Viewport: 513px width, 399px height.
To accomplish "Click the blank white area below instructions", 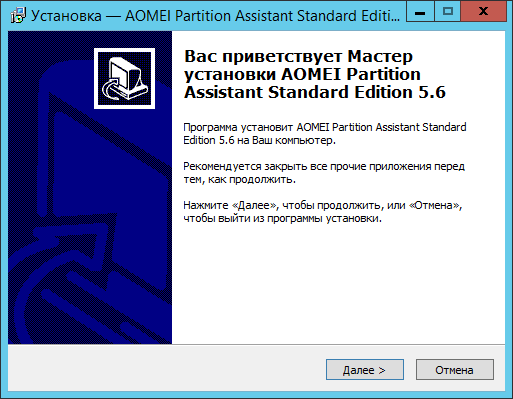I will point(338,283).
